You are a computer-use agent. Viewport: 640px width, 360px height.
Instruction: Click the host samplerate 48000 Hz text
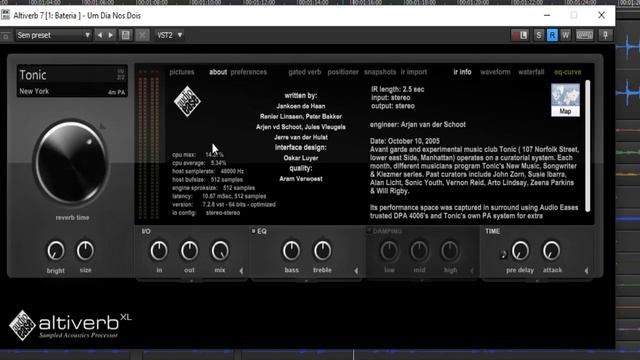208,171
